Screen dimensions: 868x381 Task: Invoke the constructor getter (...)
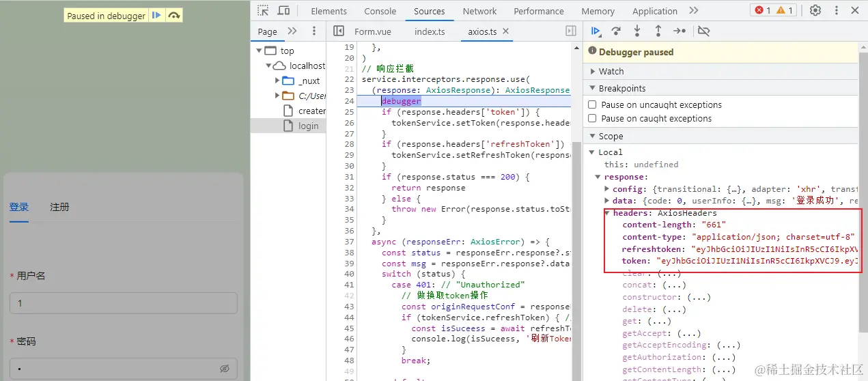pyautogui.click(x=699, y=297)
